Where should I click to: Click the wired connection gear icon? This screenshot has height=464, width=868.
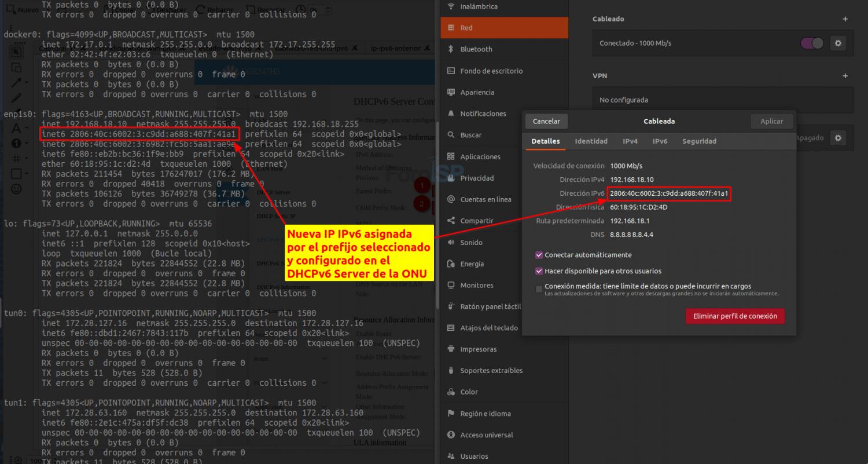coord(837,43)
